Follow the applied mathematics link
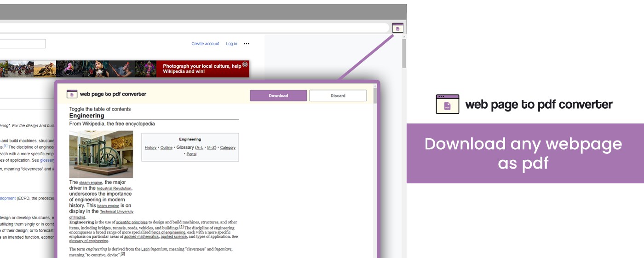Screen dimensions: 644x258 (141, 237)
